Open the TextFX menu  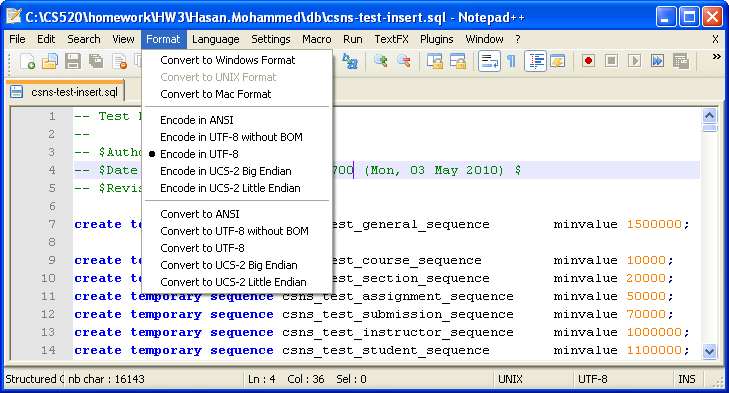[391, 39]
